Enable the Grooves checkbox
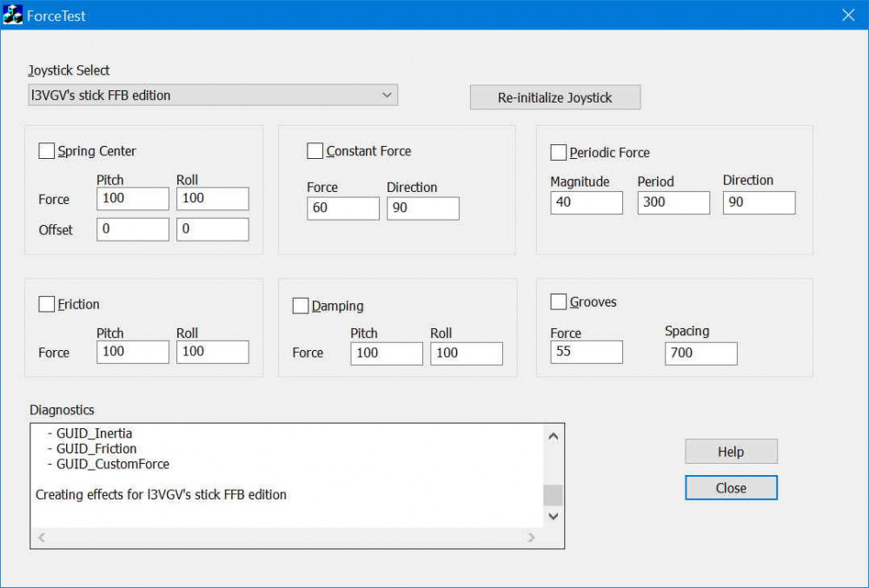869x588 pixels. 559,302
